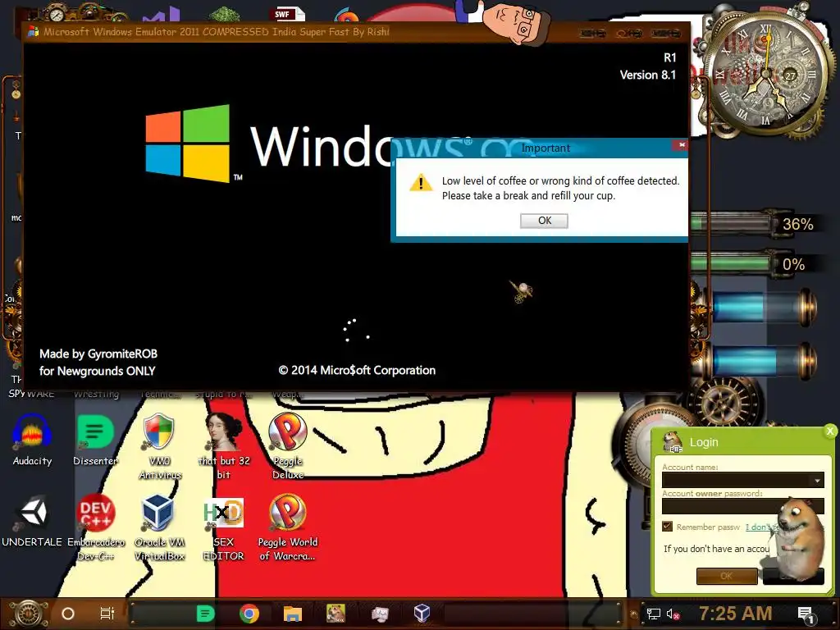Image resolution: width=840 pixels, height=630 pixels.
Task: Open the notification center icon
Action: [806, 614]
